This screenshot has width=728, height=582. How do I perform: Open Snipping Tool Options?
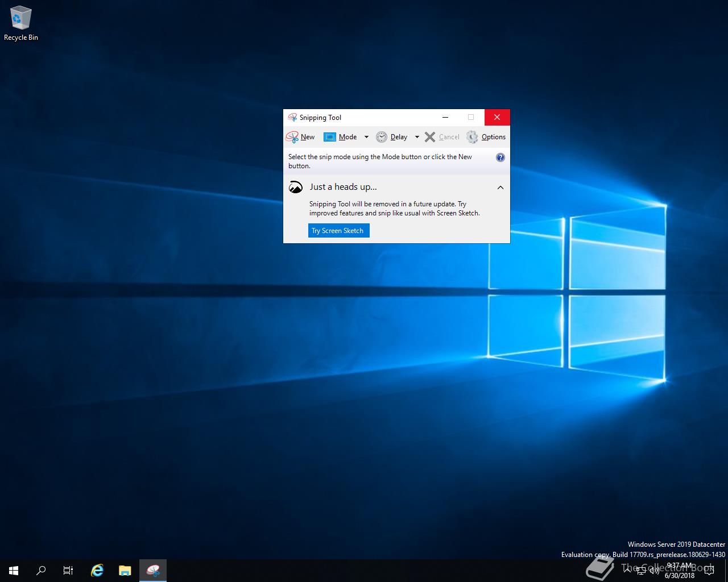tap(486, 137)
